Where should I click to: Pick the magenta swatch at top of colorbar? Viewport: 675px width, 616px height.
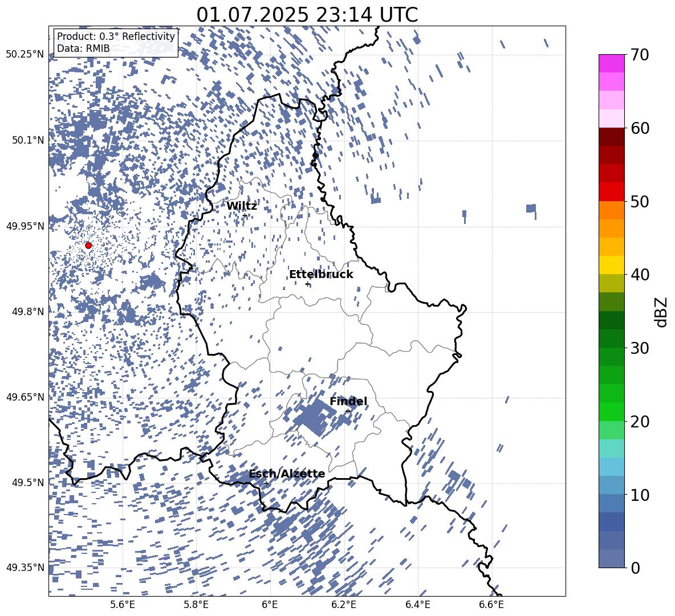coord(611,63)
